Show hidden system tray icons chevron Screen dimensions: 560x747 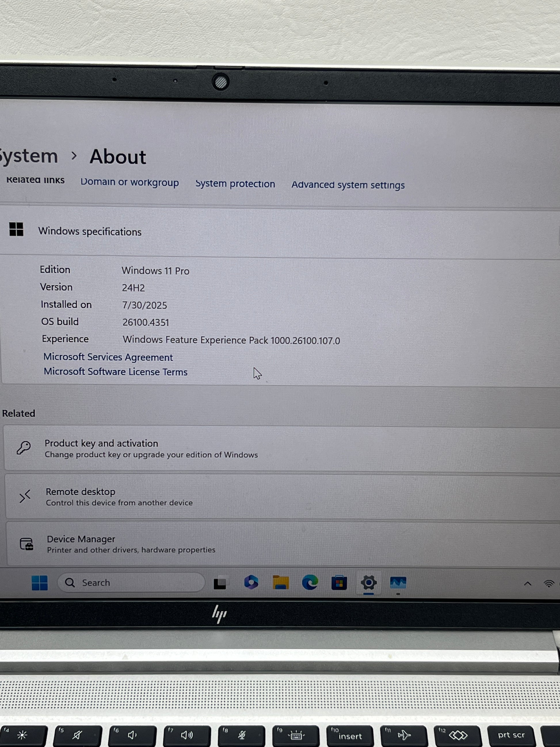pyautogui.click(x=527, y=583)
